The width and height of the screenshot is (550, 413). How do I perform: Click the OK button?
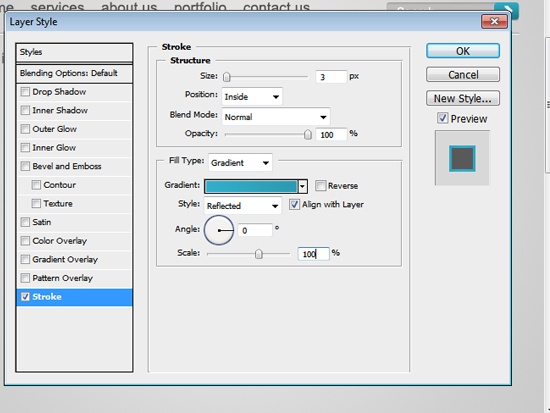click(463, 51)
